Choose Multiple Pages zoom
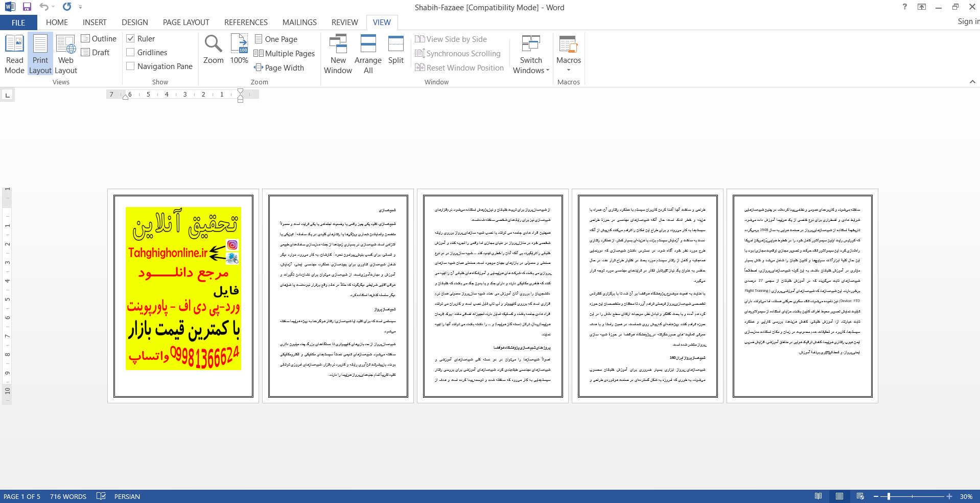The image size is (980, 503). coord(284,54)
